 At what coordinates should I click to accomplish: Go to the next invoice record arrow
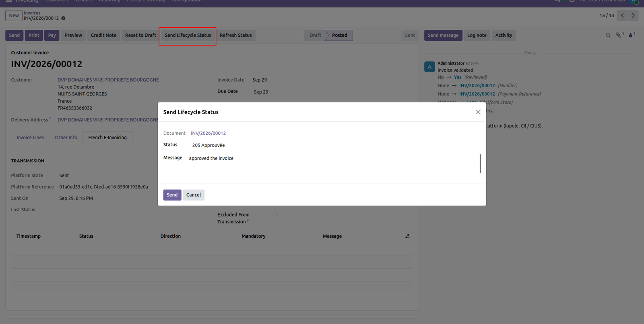633,16
